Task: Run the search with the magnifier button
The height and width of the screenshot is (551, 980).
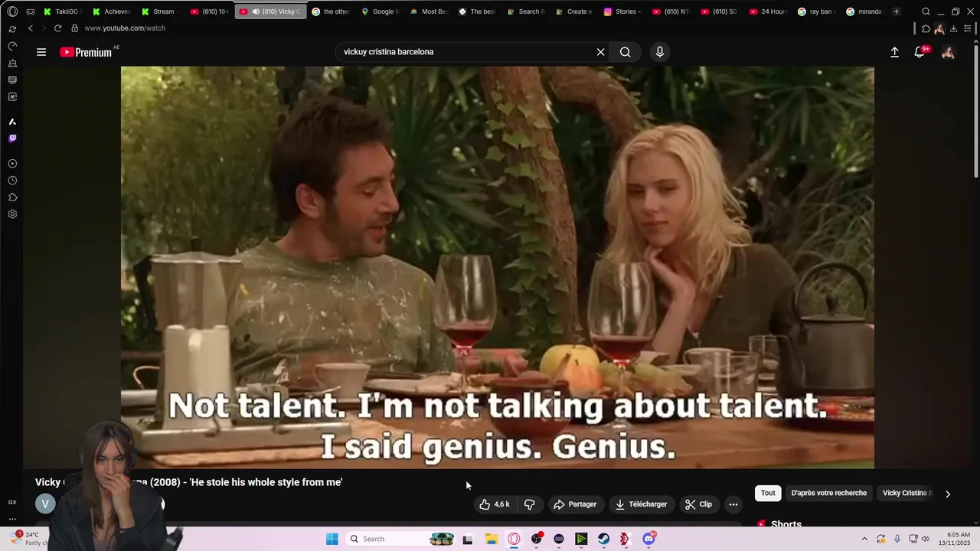Action: tap(626, 52)
